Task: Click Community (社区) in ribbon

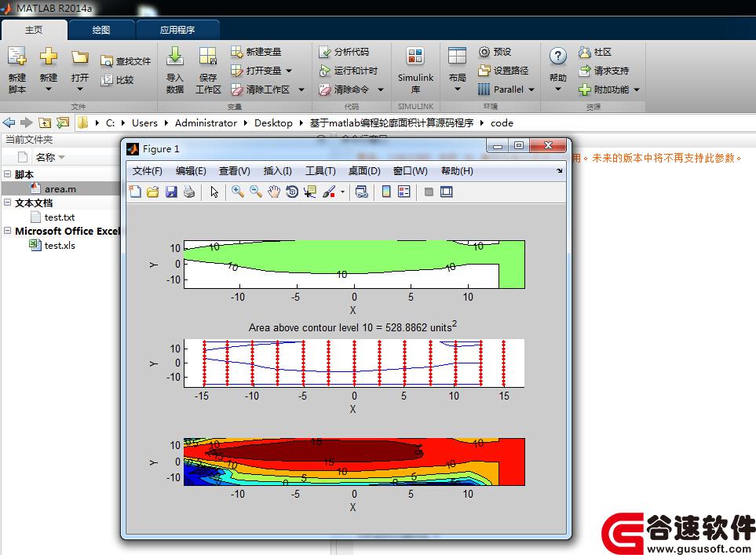Action: (x=595, y=52)
